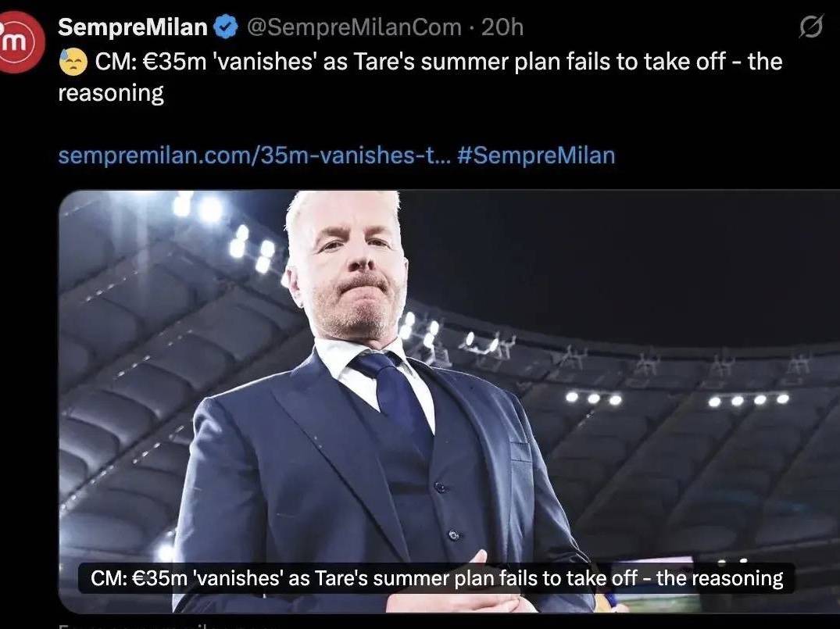Viewport: 840px width, 629px height.
Task: Open the #SempreMilan hashtag
Action: click(536, 155)
